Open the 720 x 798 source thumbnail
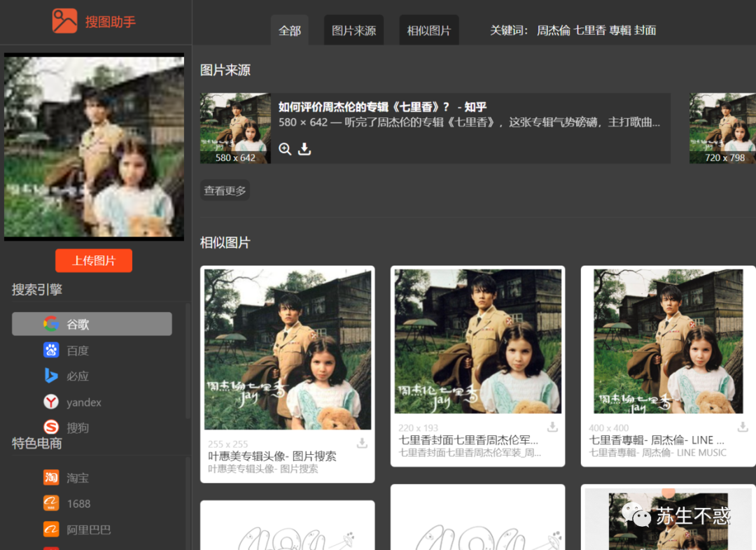Viewport: 756px width, 550px height. point(722,128)
